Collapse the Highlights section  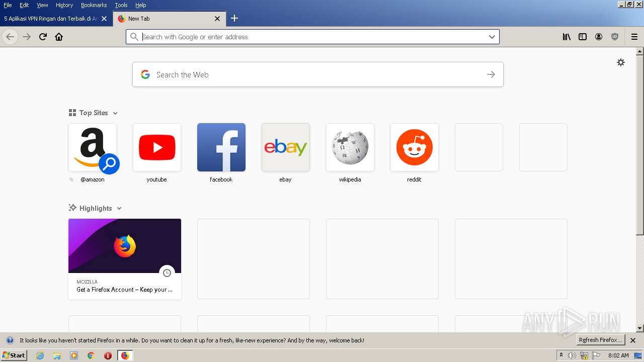click(119, 209)
